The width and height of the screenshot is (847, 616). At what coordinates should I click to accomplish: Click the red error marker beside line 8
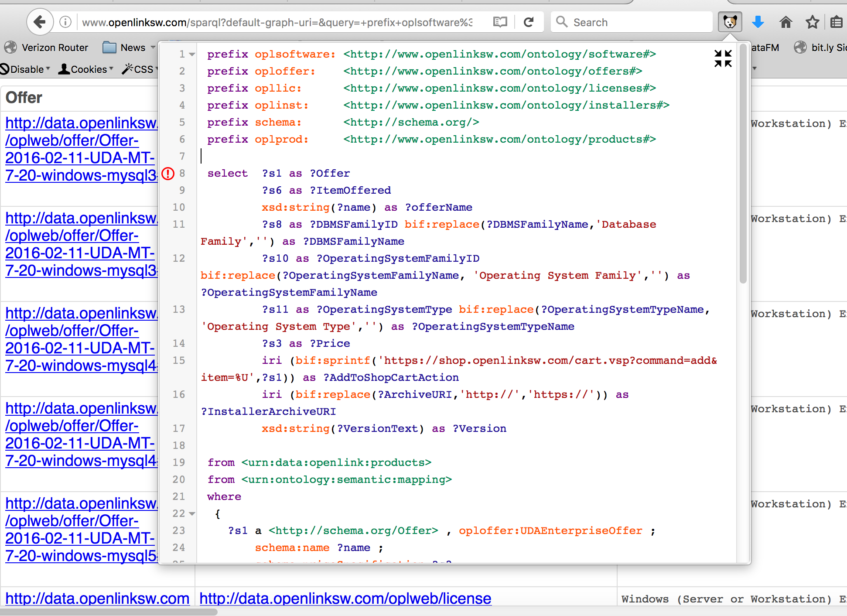pos(168,174)
